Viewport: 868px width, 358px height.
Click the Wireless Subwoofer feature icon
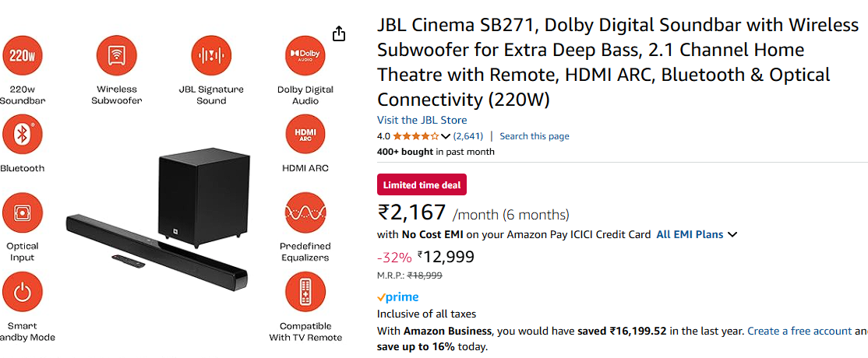coord(117,56)
